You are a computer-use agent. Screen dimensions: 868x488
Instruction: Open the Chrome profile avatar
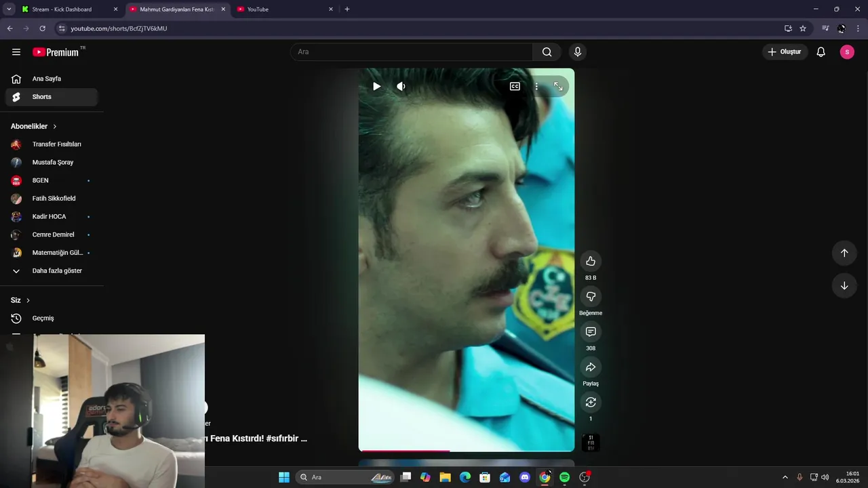[x=842, y=28]
